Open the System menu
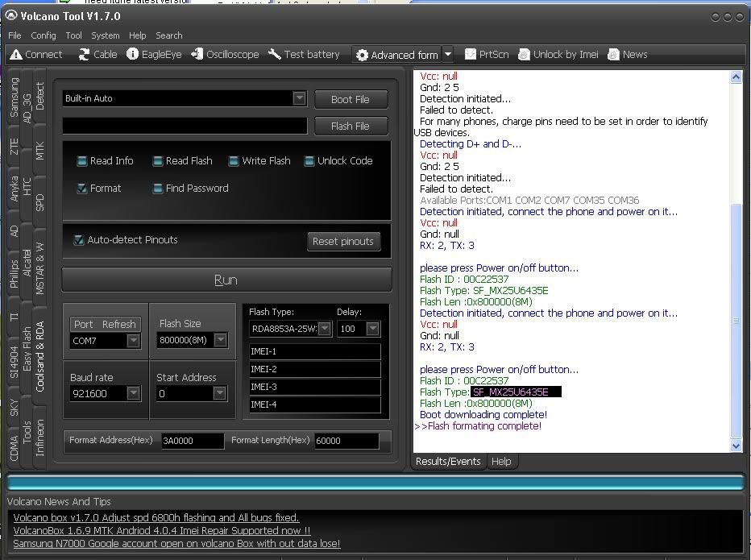The height and width of the screenshot is (560, 751). point(106,35)
